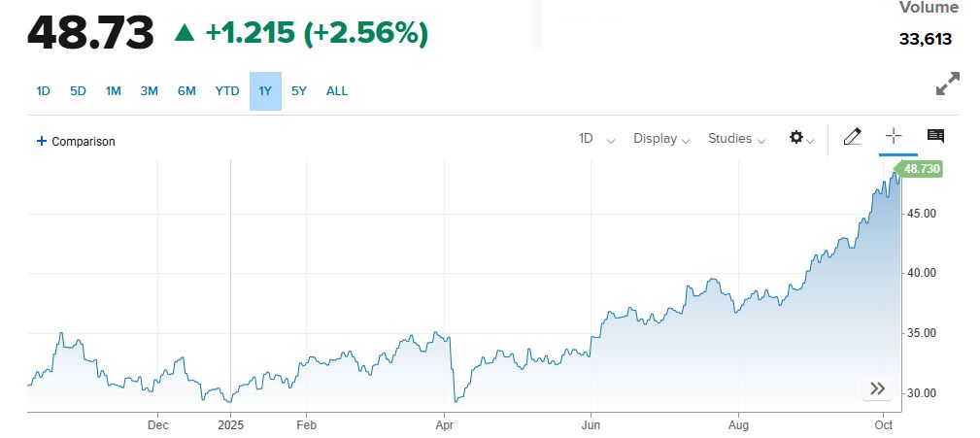The image size is (980, 438).
Task: Toggle the crosshair cursor tool
Action: pos(895,137)
